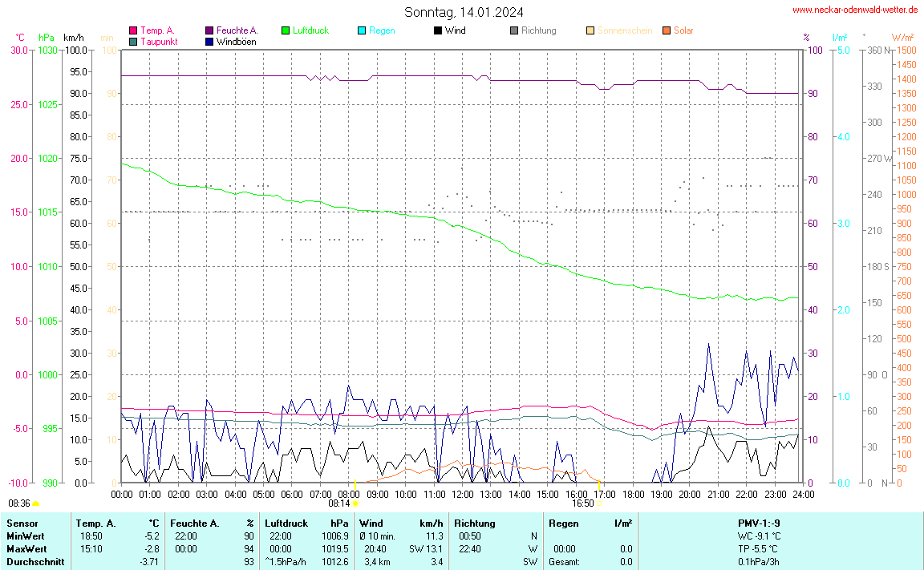Screen dimensions: 924x570
Task: Click the teal Taupunkt legend square
Action: tap(133, 42)
